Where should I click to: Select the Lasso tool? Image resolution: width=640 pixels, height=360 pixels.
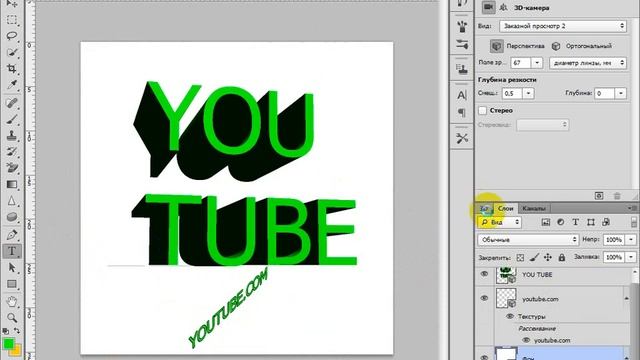coord(12,36)
